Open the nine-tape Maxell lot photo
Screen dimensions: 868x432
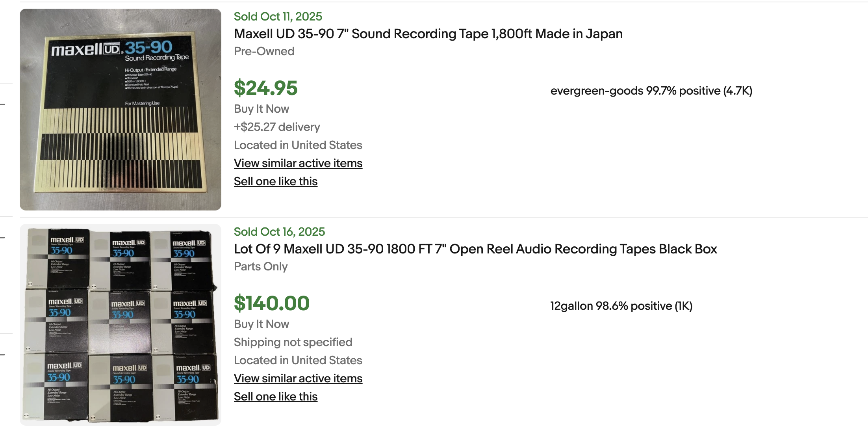pyautogui.click(x=121, y=325)
